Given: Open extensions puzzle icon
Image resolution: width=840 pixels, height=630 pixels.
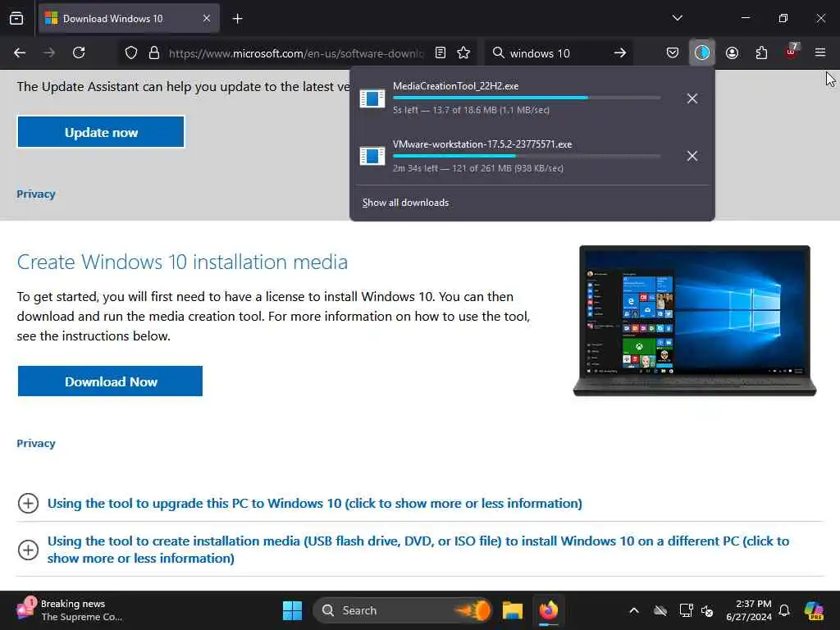Looking at the screenshot, I should click(761, 52).
